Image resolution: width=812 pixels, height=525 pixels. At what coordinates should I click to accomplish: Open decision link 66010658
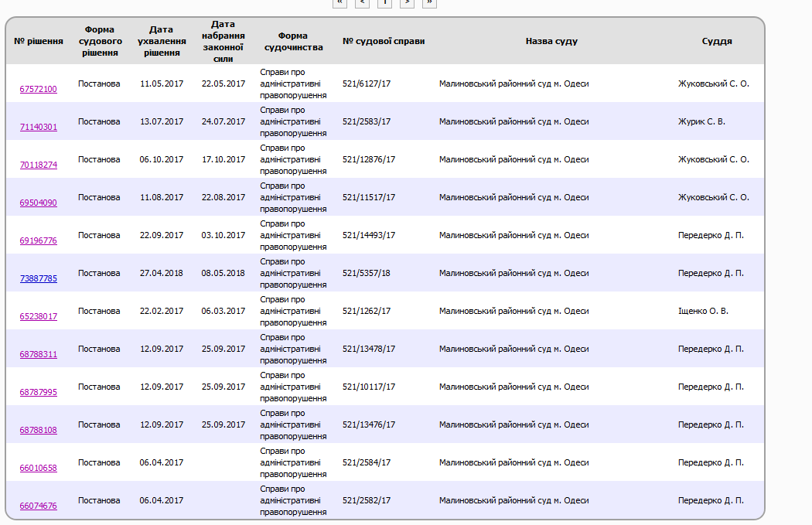(x=38, y=468)
